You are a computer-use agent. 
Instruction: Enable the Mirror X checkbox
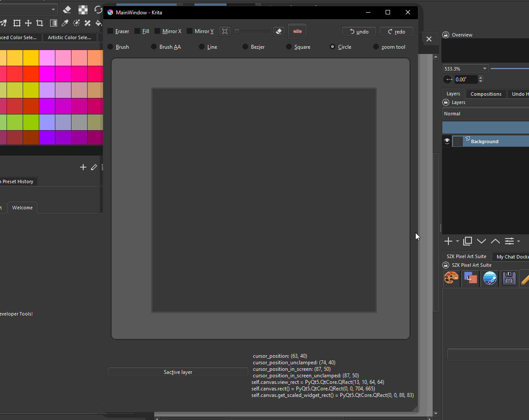tap(168, 31)
